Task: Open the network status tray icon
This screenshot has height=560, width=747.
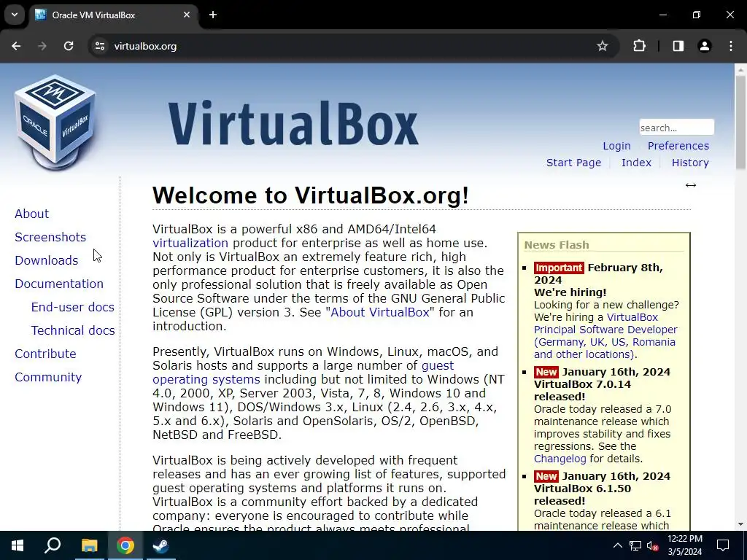Action: pyautogui.click(x=635, y=545)
